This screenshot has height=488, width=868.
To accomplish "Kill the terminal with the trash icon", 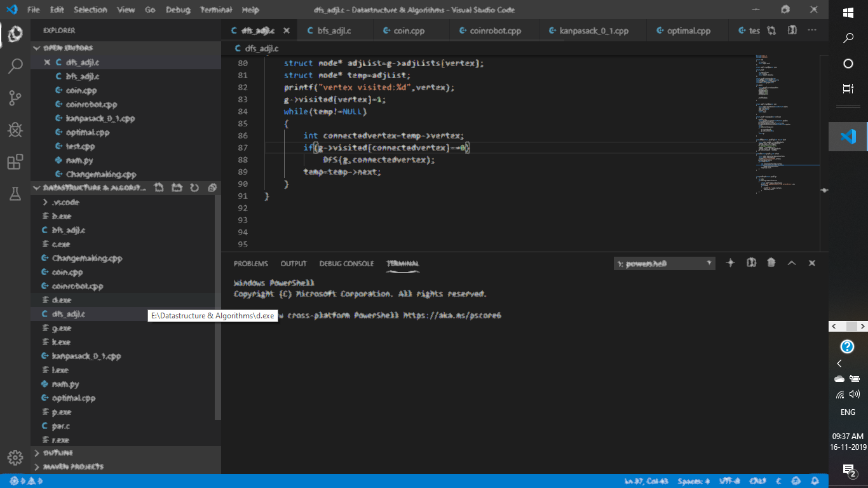I will coord(771,262).
